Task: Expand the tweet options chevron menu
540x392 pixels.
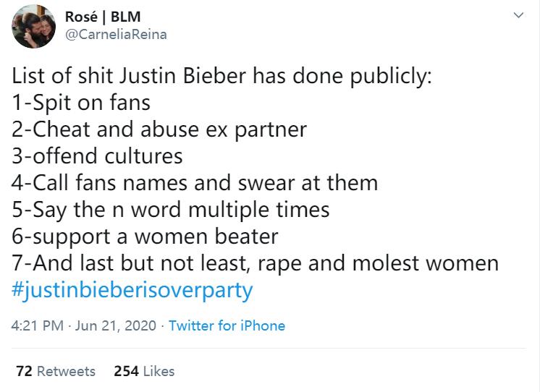Action: tap(518, 15)
